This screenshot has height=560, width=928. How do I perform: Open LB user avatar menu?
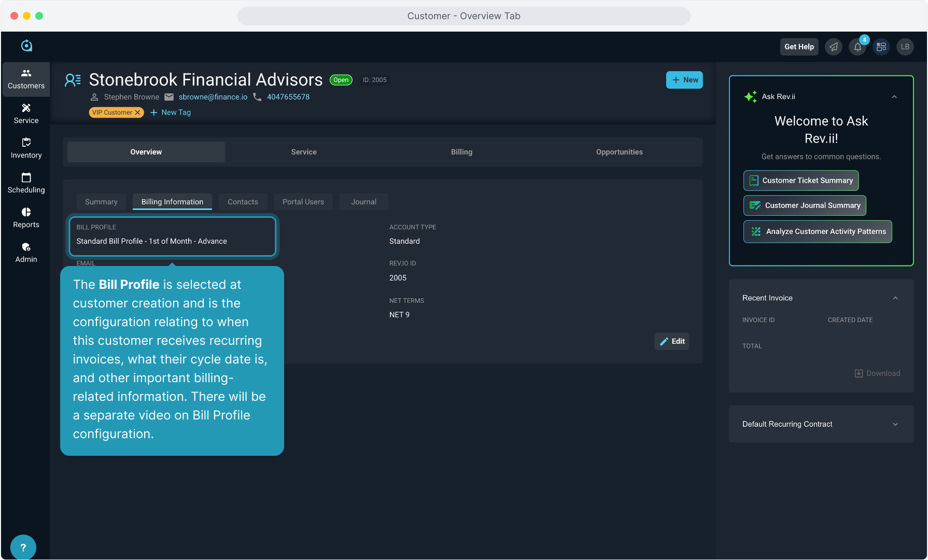pos(905,47)
